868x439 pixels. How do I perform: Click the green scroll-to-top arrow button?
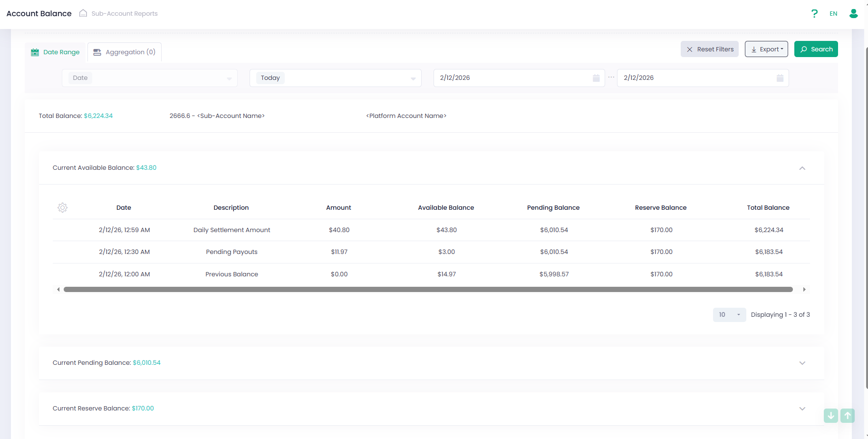click(847, 416)
